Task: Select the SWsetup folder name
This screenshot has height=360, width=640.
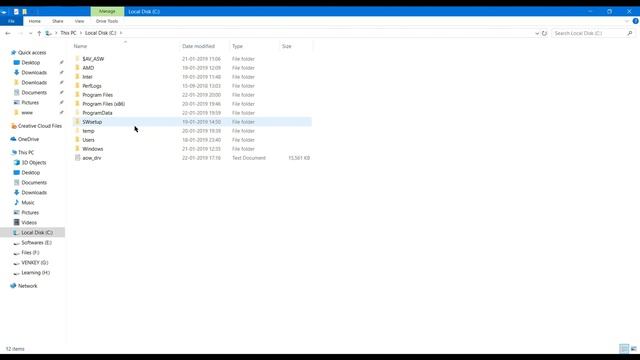Action: click(x=92, y=122)
